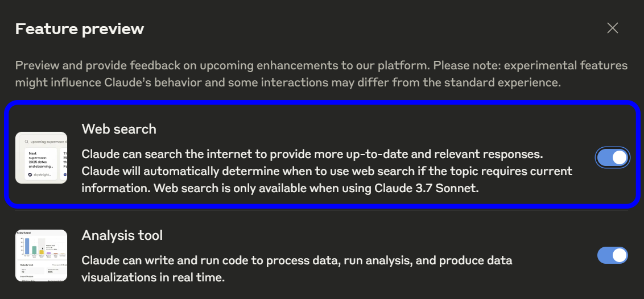Click the blue bar in Sales funnel chart
Viewport: 644px width, 299px height.
tap(27, 246)
